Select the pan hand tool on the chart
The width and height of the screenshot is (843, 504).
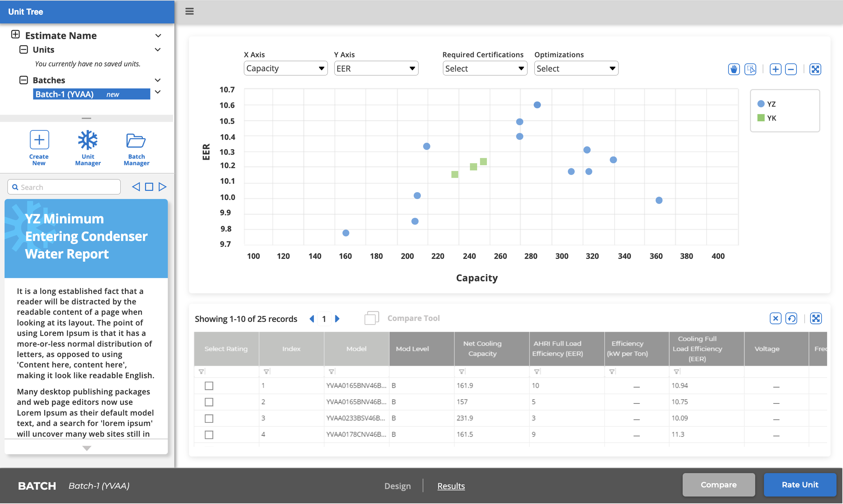[734, 69]
